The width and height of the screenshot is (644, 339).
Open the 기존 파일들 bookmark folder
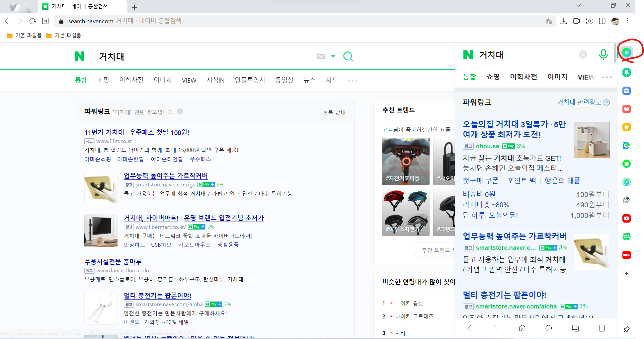[24, 35]
